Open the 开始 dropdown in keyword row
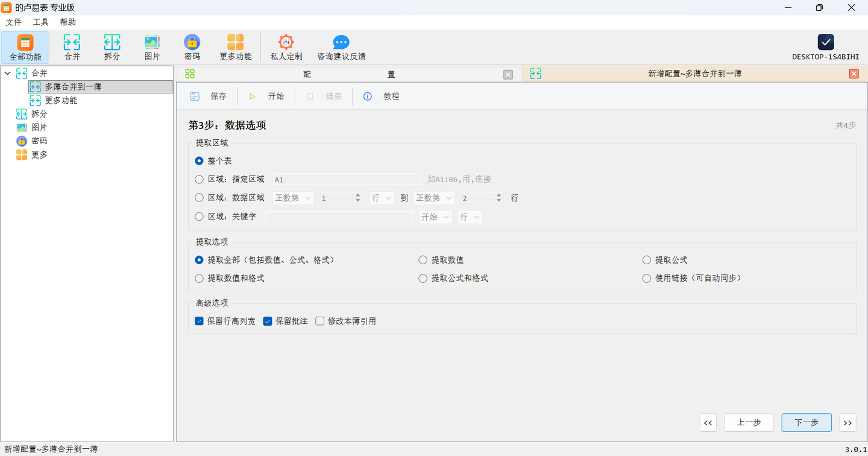This screenshot has height=456, width=868. click(436, 217)
